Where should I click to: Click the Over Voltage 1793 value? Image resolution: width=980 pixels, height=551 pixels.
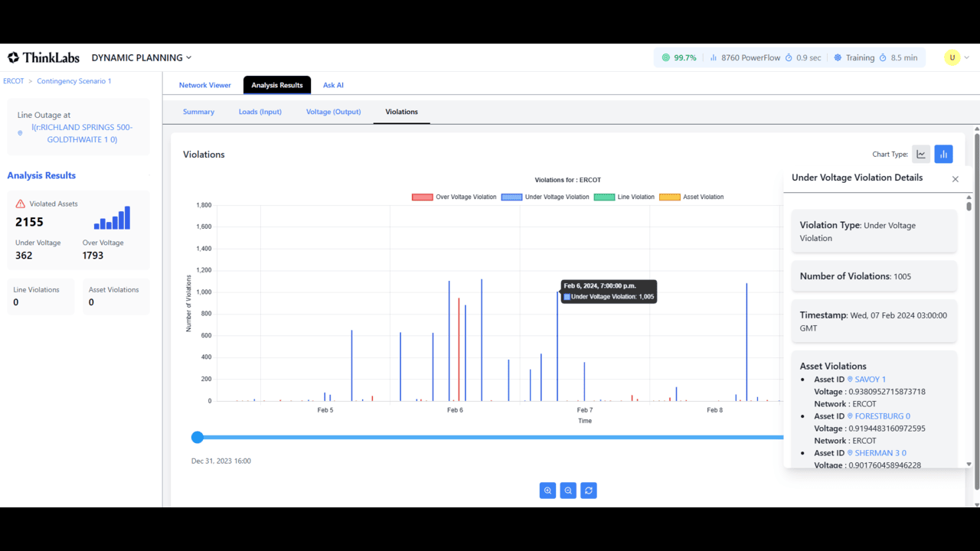[93, 256]
